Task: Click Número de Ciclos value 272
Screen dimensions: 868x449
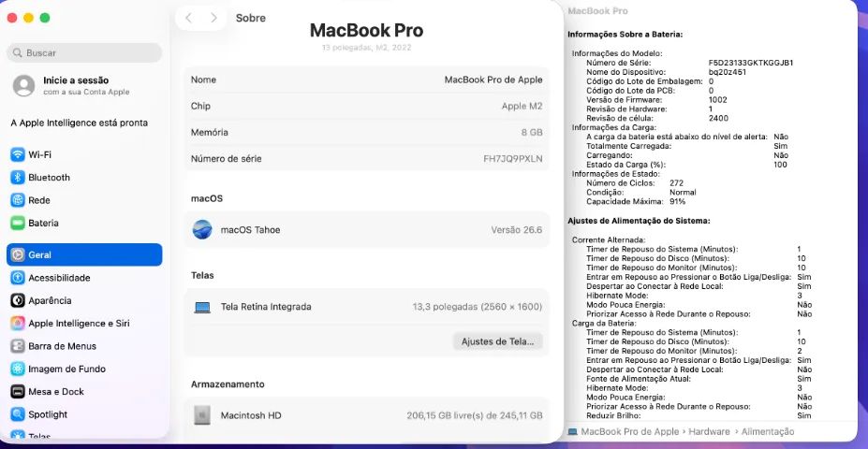Action: 676,183
